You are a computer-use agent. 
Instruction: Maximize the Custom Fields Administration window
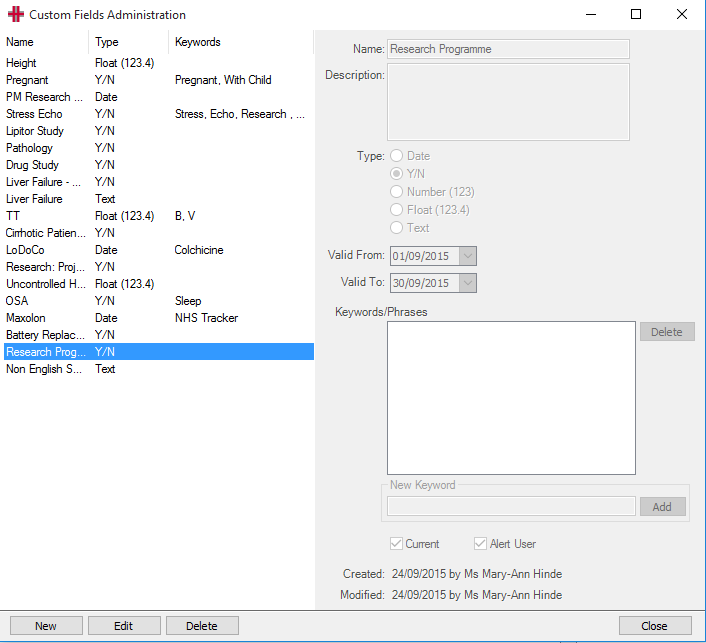[636, 14]
